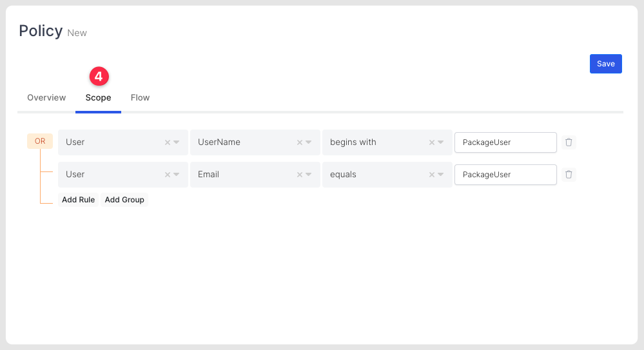Viewport: 644px width, 350px height.
Task: Clear the 'begins with' operator selection
Action: point(432,142)
